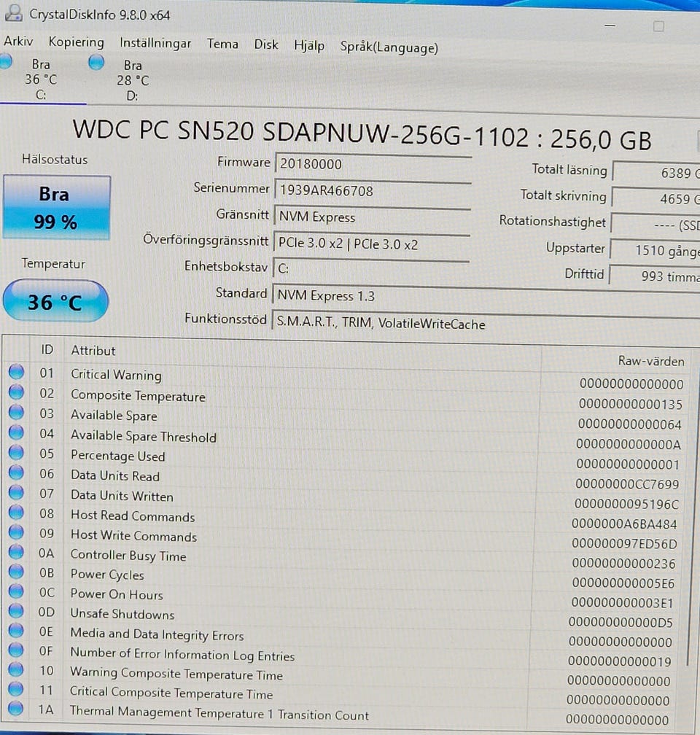The width and height of the screenshot is (700, 735).
Task: Click raw value 00000000CC7699
Action: (x=627, y=483)
